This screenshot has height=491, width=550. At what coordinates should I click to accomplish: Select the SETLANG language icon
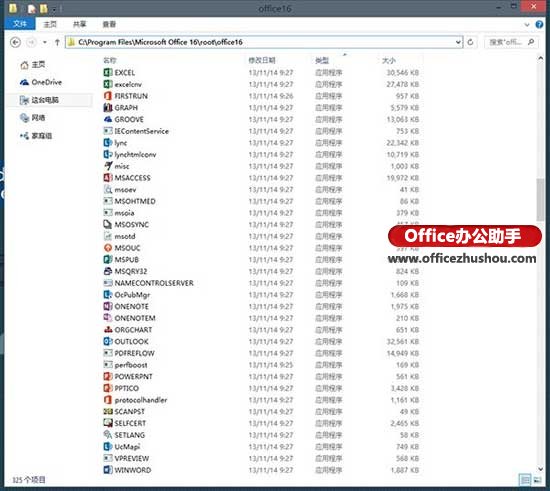pyautogui.click(x=108, y=435)
